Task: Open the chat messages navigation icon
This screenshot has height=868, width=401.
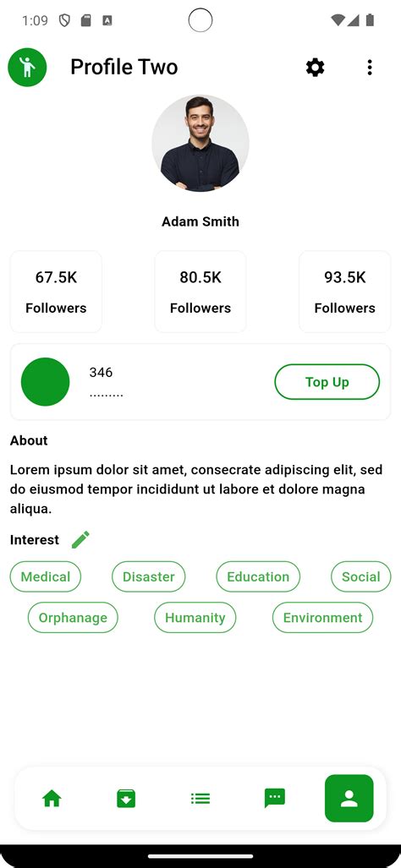Action: (275, 798)
